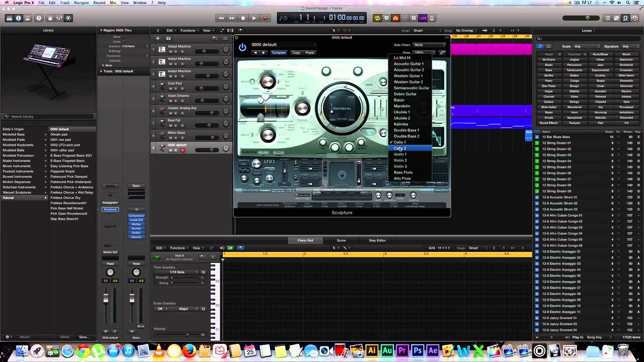Screen dimensions: 644x362
Task: Click the plug-in link chain icon
Action: point(442,52)
